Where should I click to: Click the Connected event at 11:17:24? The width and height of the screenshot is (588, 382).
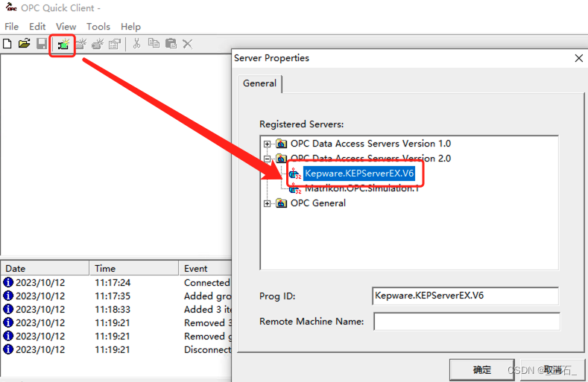tap(207, 283)
